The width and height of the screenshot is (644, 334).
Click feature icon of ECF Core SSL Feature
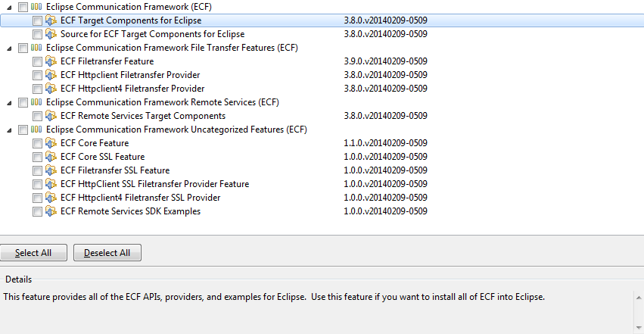[x=51, y=157]
